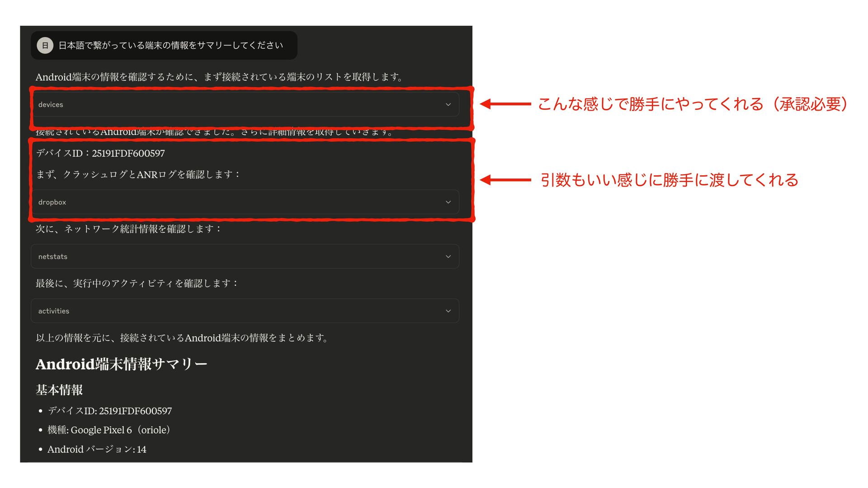Click the red arrow pointing at devices
868x488 pixels.
tap(505, 104)
